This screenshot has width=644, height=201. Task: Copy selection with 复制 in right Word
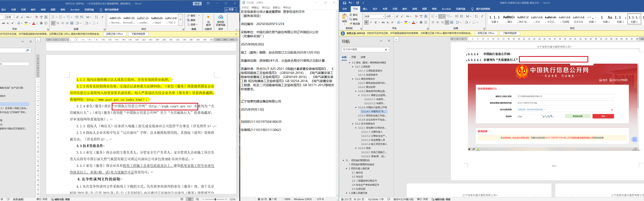pyautogui.click(x=353, y=19)
